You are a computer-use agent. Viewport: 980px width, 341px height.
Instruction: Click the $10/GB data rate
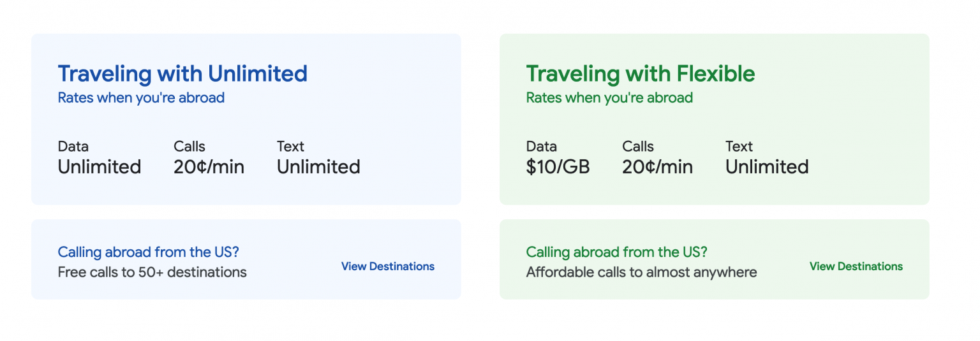coord(558,167)
